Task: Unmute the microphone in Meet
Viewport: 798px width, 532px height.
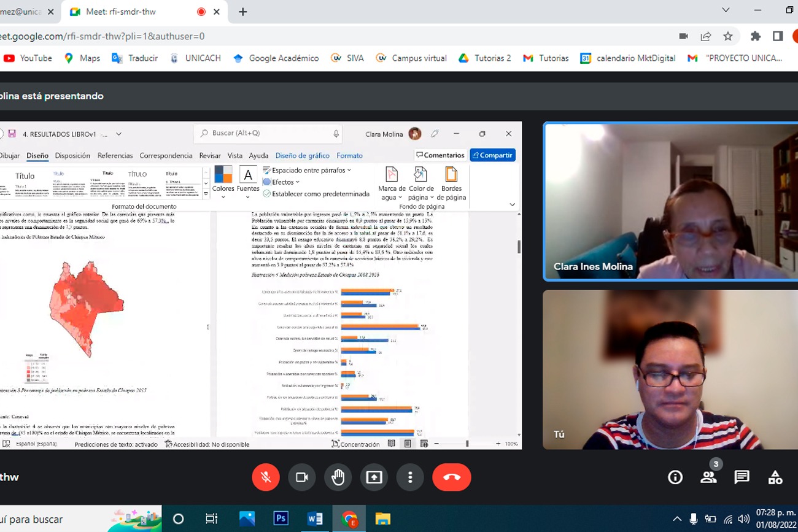Action: [266, 477]
